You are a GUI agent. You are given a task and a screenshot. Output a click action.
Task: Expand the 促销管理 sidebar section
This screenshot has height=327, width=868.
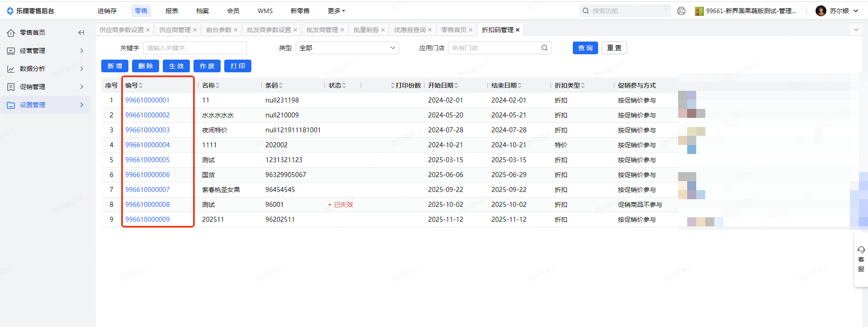(82, 87)
